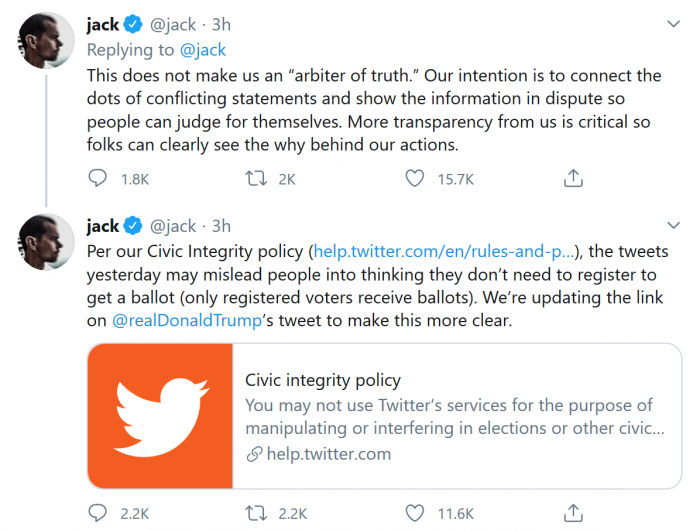Reply to the first tweet

pyautogui.click(x=98, y=178)
